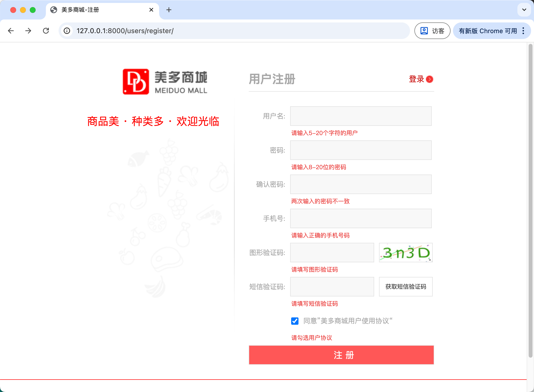Open the site info icon in address bar
The width and height of the screenshot is (534, 392).
point(67,31)
